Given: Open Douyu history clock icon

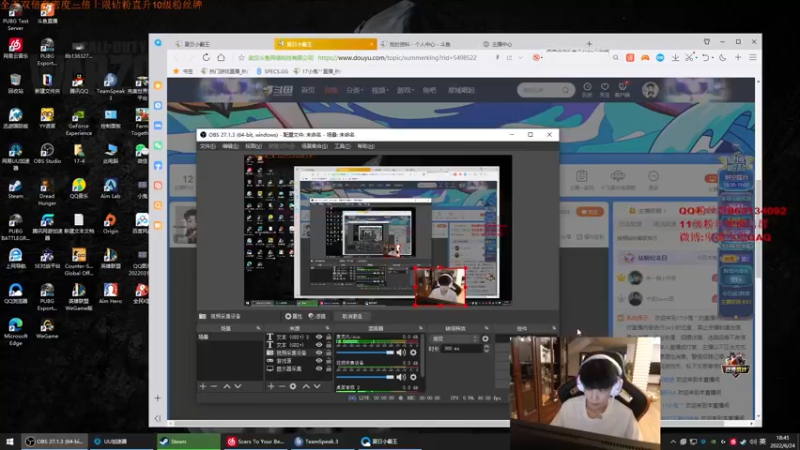Looking at the screenshot, I should 587,89.
